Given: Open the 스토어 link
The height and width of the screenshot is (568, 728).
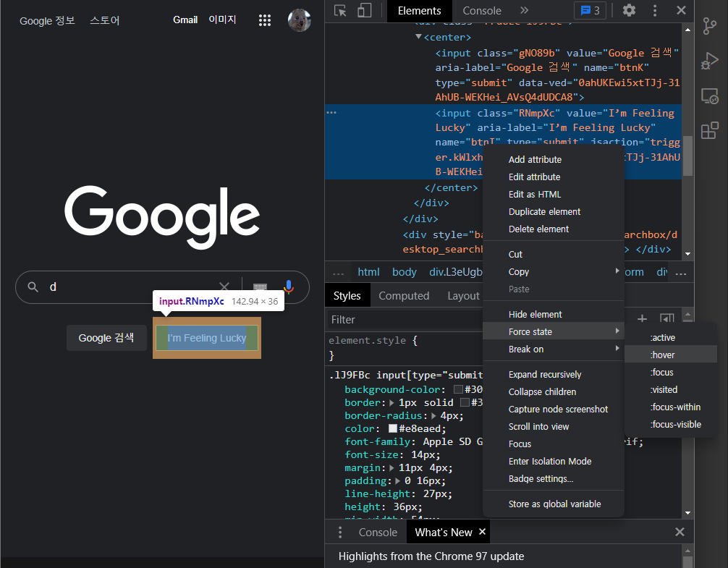Looking at the screenshot, I should (x=104, y=21).
